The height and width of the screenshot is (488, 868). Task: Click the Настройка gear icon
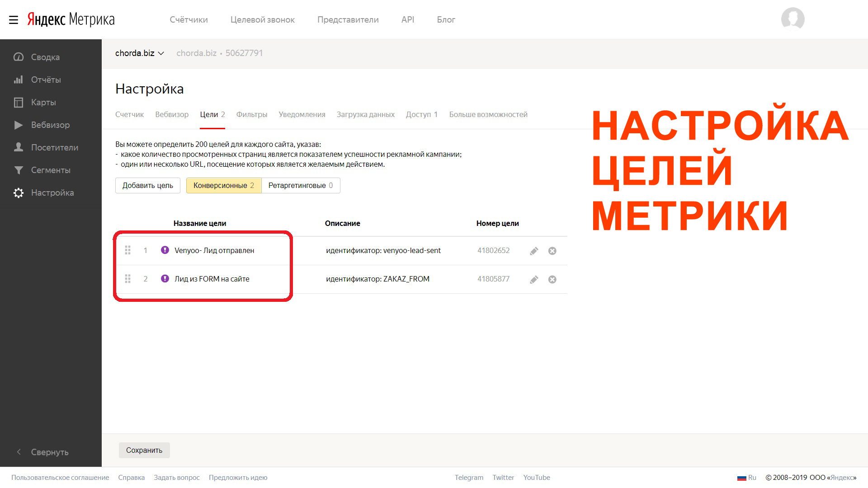[x=19, y=192]
